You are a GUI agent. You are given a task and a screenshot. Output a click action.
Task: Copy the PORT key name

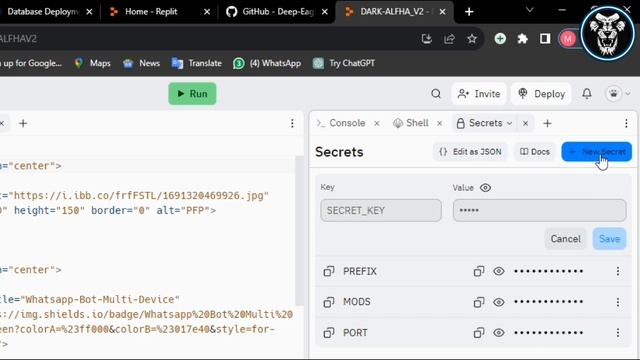pos(329,333)
